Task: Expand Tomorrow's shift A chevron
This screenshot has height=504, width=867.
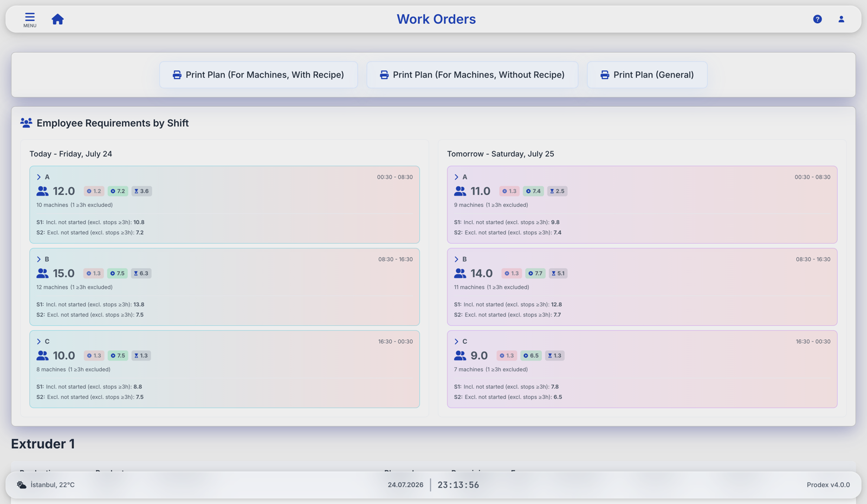Action: click(x=456, y=177)
